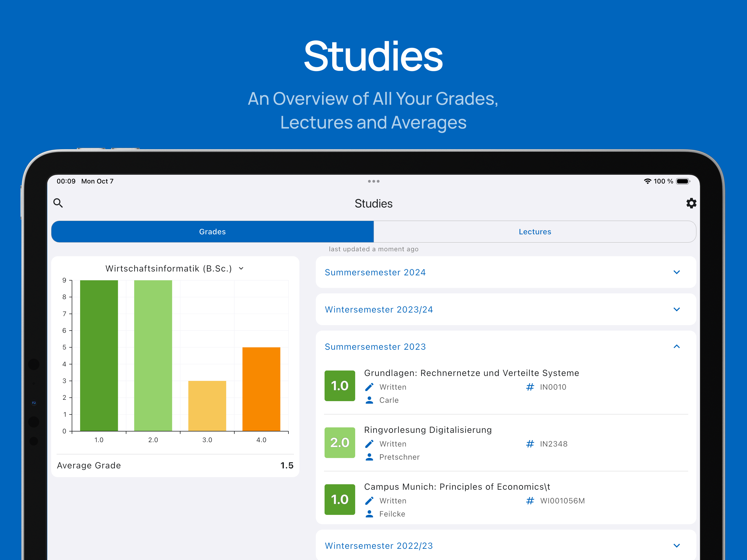Click the person icon beside Pretschner
Viewport: 747px width, 560px height.
[369, 457]
